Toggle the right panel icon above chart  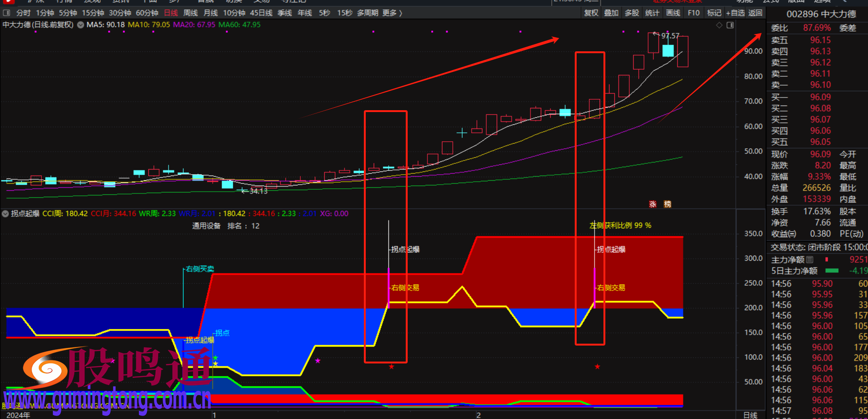tap(730, 25)
